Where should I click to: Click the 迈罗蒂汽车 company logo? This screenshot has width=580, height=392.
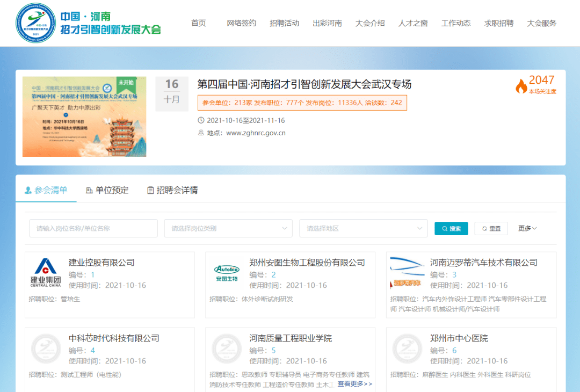click(407, 273)
